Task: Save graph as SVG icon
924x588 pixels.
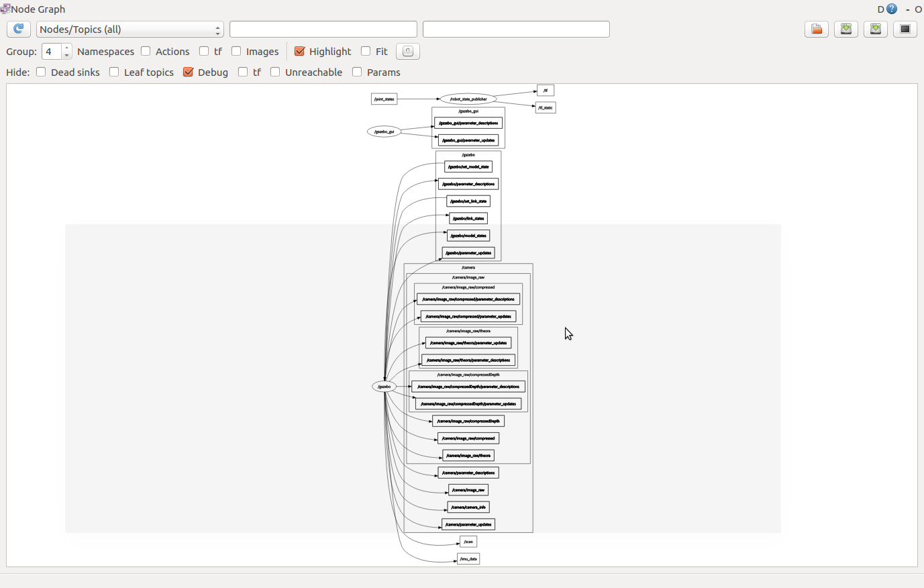Action: coord(876,29)
